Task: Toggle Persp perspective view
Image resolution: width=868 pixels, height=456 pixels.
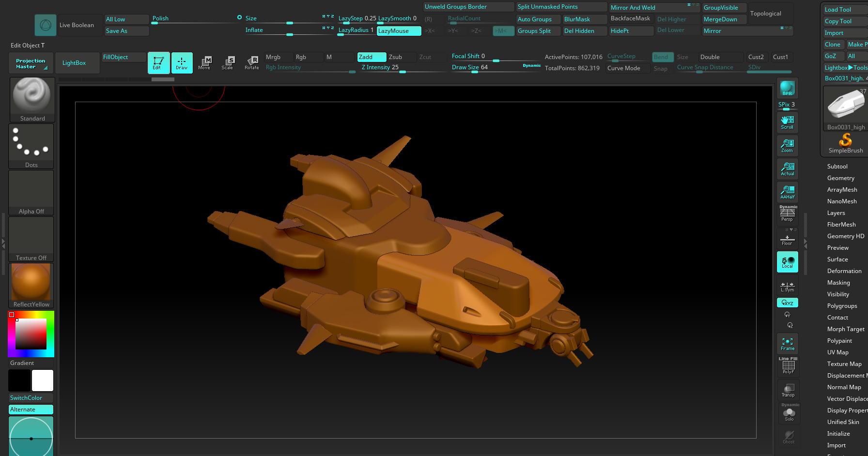Action: pos(787,213)
